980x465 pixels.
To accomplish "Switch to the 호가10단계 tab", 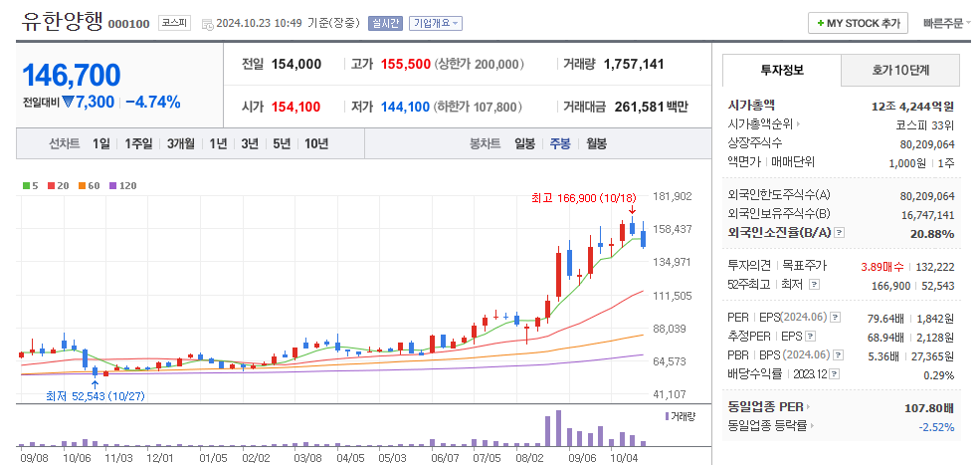I will click(900, 70).
